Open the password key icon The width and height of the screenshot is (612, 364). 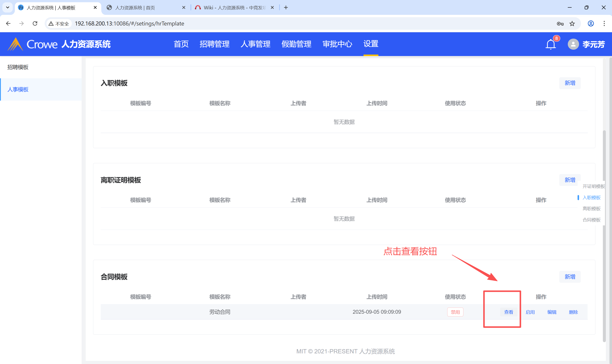pos(560,24)
